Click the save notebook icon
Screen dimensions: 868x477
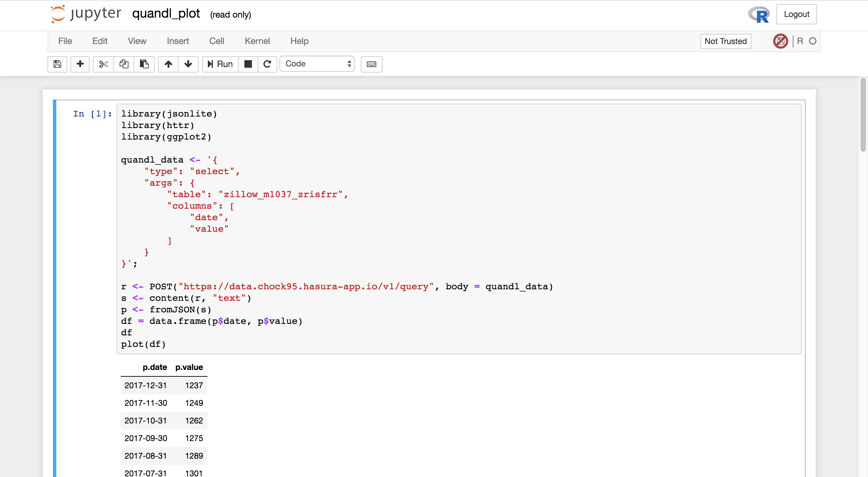coord(57,64)
